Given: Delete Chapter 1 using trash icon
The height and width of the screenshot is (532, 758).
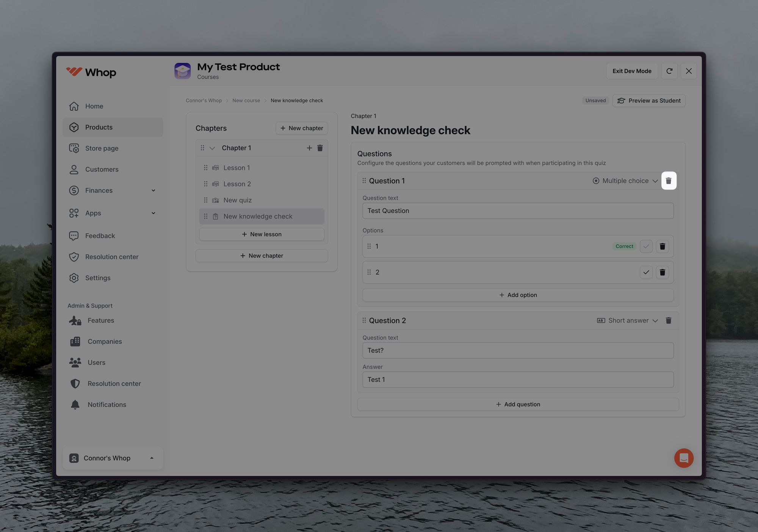Looking at the screenshot, I should pyautogui.click(x=320, y=148).
